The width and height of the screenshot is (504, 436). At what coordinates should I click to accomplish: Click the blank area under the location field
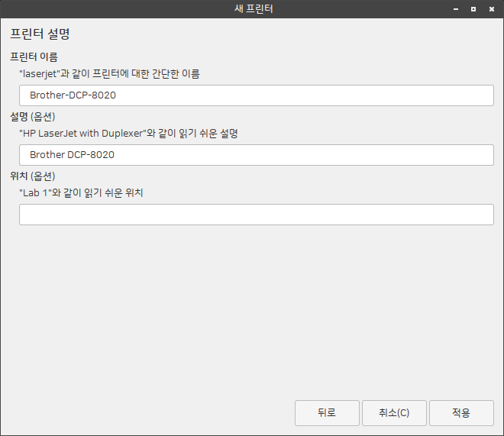coord(252,305)
